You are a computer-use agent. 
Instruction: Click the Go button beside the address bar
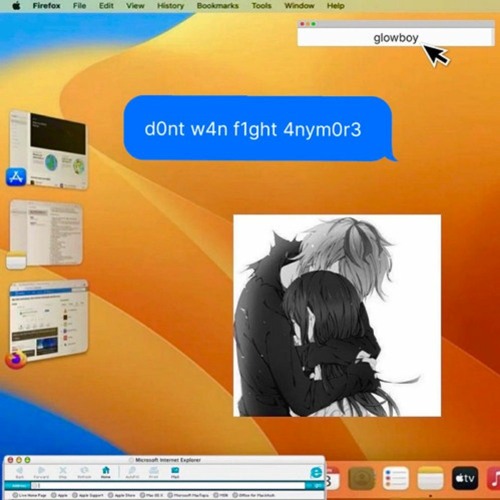[x=315, y=486]
